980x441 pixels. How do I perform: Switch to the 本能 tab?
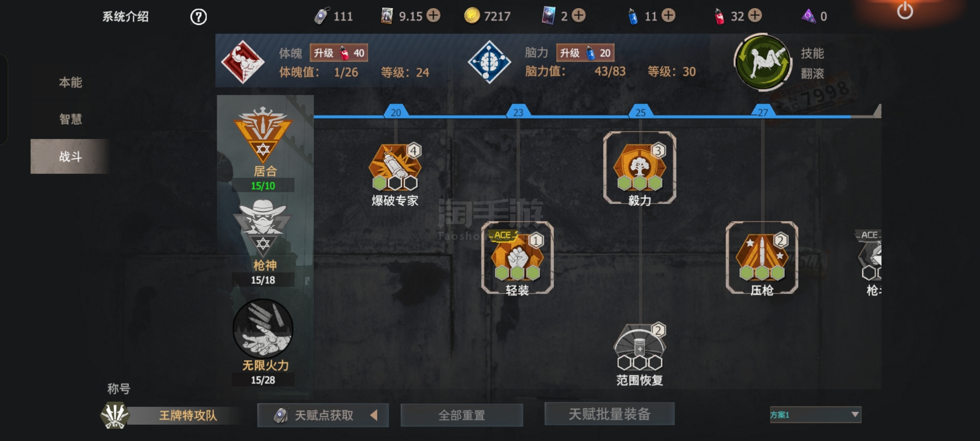(70, 82)
